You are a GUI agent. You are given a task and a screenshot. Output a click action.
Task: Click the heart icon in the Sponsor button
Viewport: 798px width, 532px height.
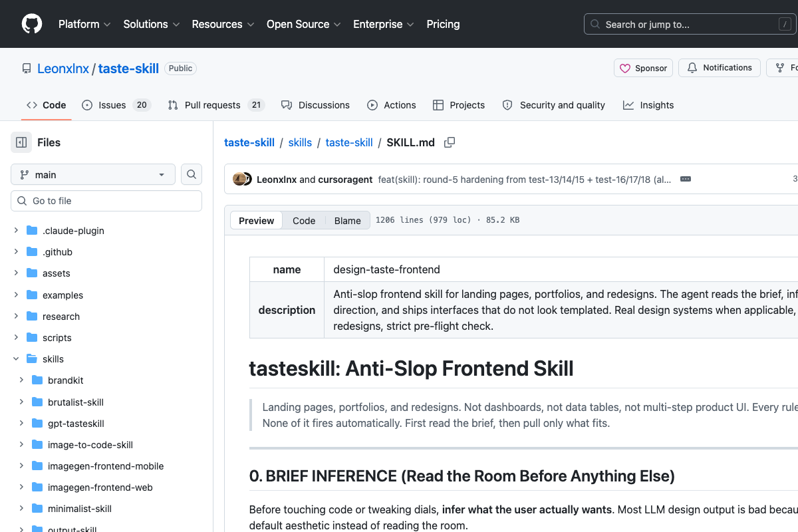click(625, 68)
